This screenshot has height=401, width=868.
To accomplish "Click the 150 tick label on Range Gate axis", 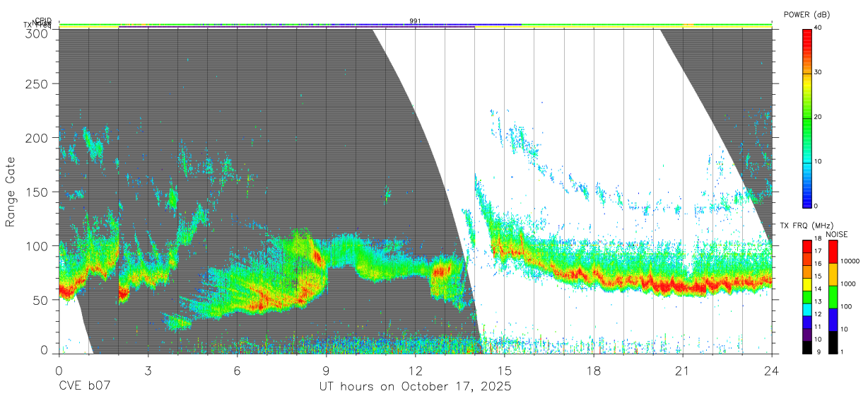I will pyautogui.click(x=38, y=192).
